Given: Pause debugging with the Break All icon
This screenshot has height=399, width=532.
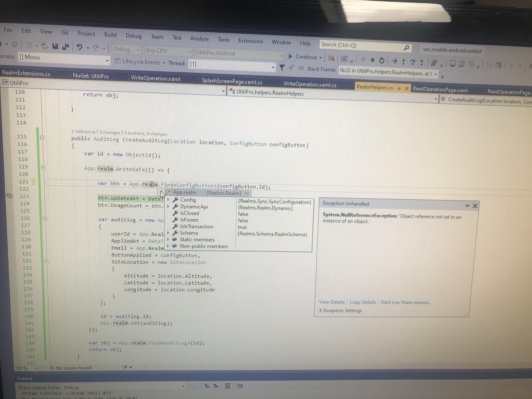Looking at the screenshot, I should click(x=363, y=60).
